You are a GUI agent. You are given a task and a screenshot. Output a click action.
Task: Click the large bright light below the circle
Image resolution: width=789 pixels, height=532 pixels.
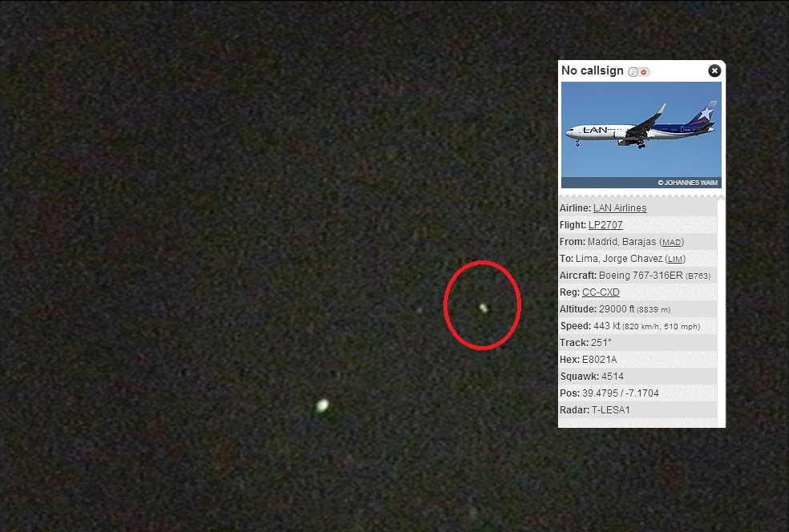point(322,405)
